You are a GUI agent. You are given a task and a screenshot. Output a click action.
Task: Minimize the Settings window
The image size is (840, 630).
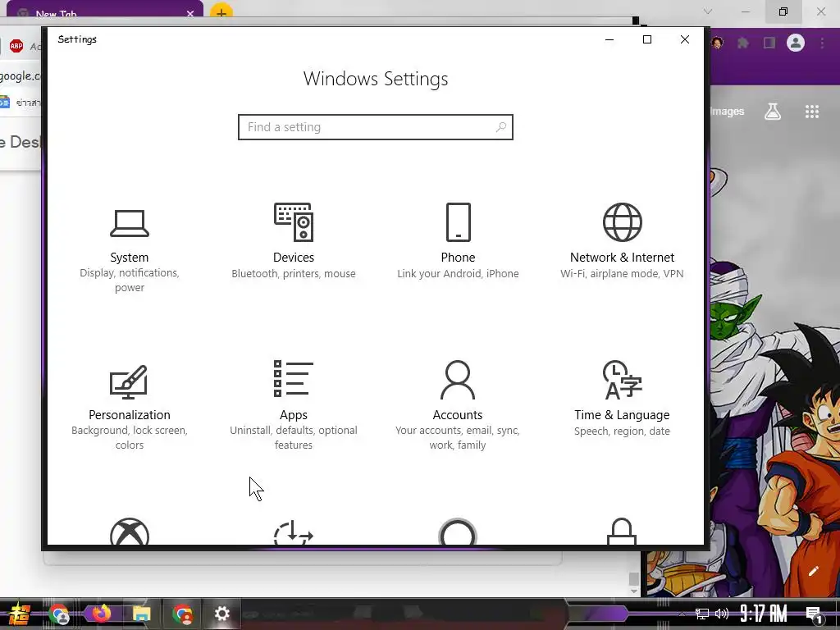coord(609,39)
